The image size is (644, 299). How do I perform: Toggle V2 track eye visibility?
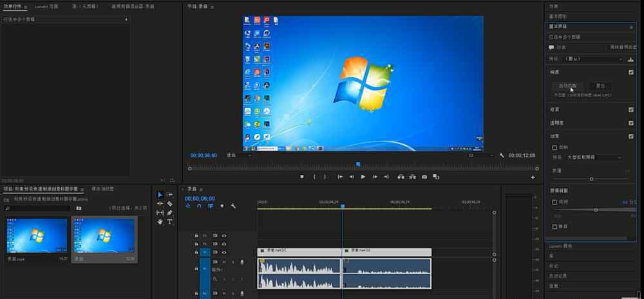(224, 244)
